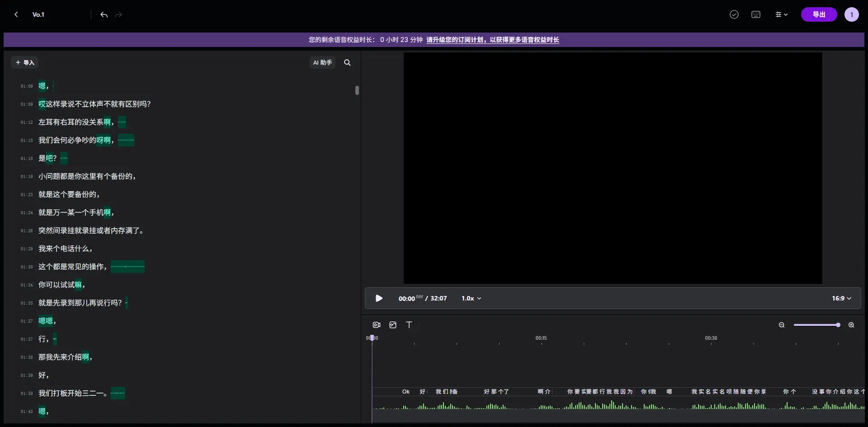This screenshot has height=427, width=868.
Task: Click the purple export button
Action: (819, 14)
